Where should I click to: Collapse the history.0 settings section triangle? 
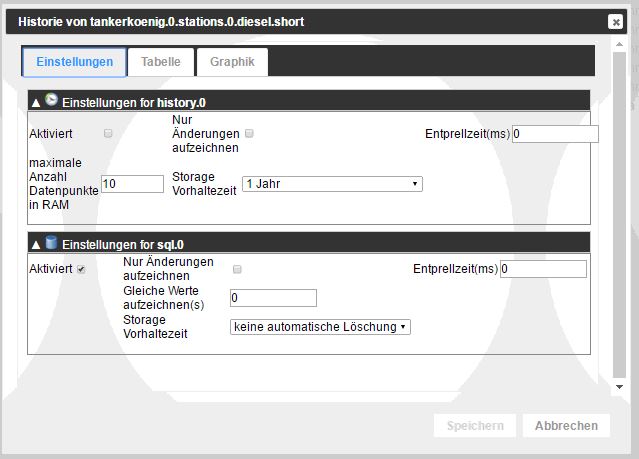click(x=37, y=102)
